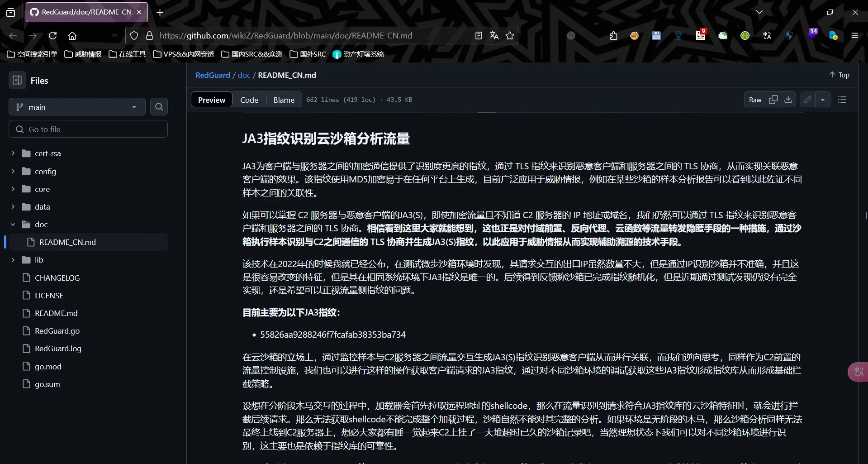
Task: Copy raw file contents icon
Action: [773, 100]
